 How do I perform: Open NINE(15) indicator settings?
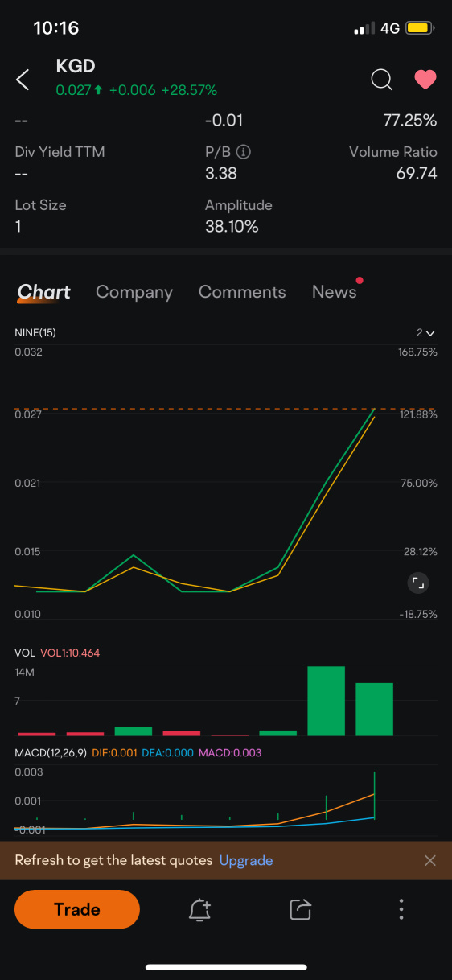point(35,333)
